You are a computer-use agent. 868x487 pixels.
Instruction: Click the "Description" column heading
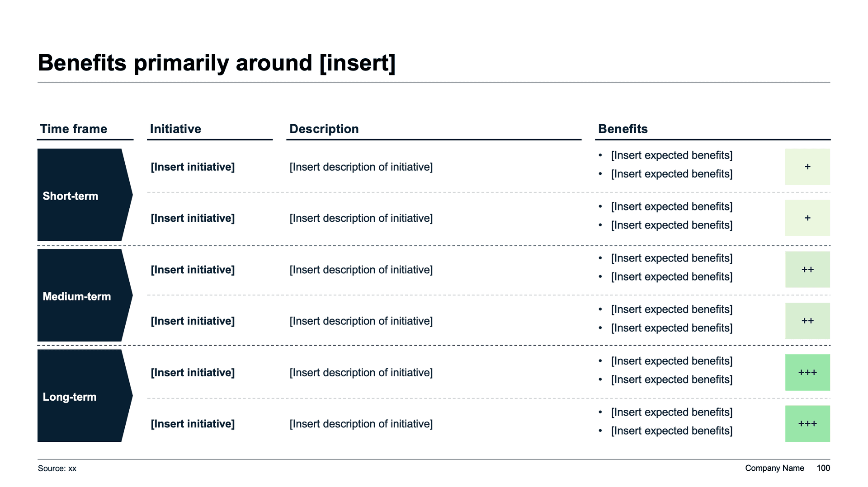324,129
